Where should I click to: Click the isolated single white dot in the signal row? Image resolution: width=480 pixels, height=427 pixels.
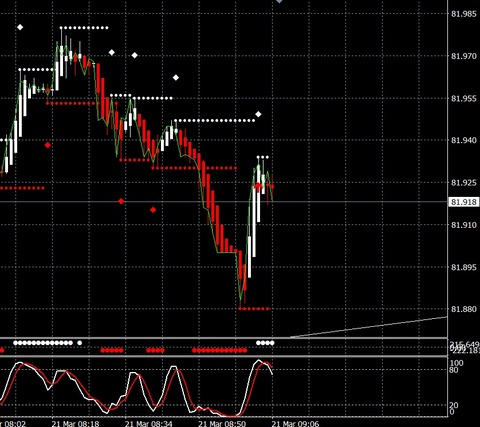coord(79,343)
